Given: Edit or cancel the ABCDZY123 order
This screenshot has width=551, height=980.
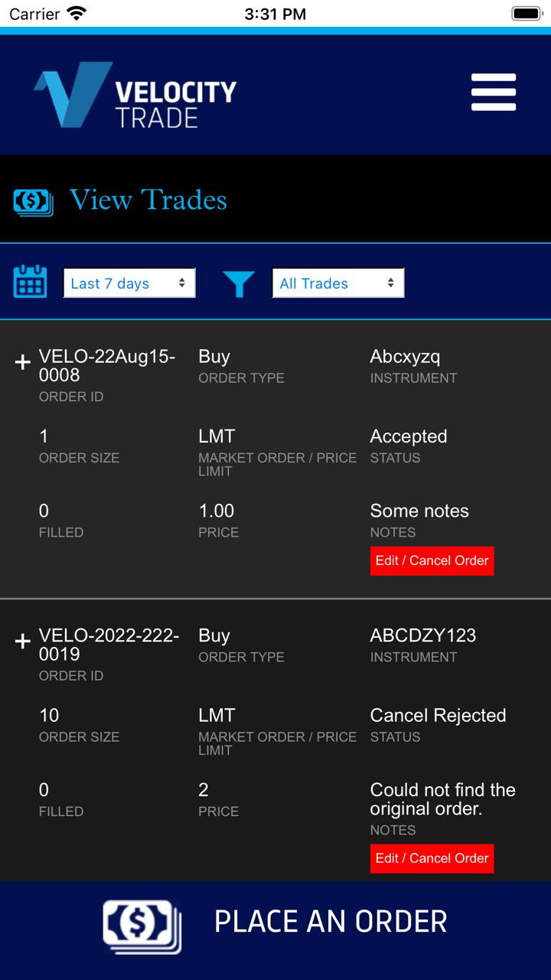Looking at the screenshot, I should coord(432,858).
